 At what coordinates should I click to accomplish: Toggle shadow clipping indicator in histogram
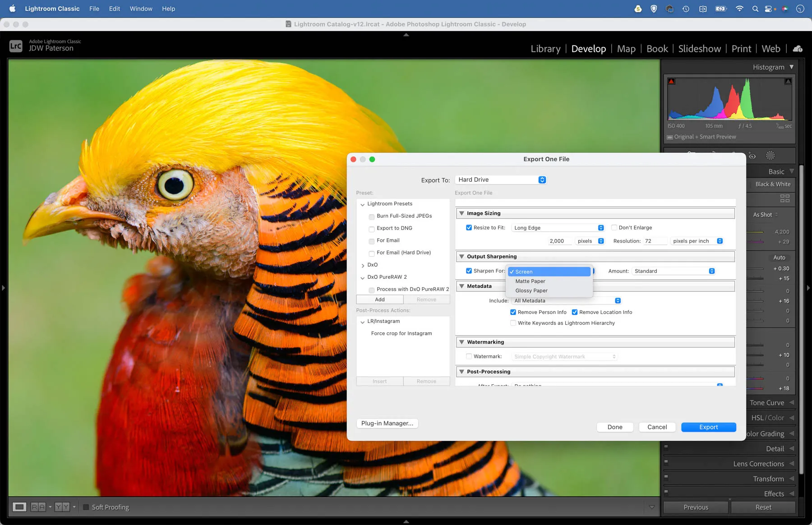pos(671,82)
